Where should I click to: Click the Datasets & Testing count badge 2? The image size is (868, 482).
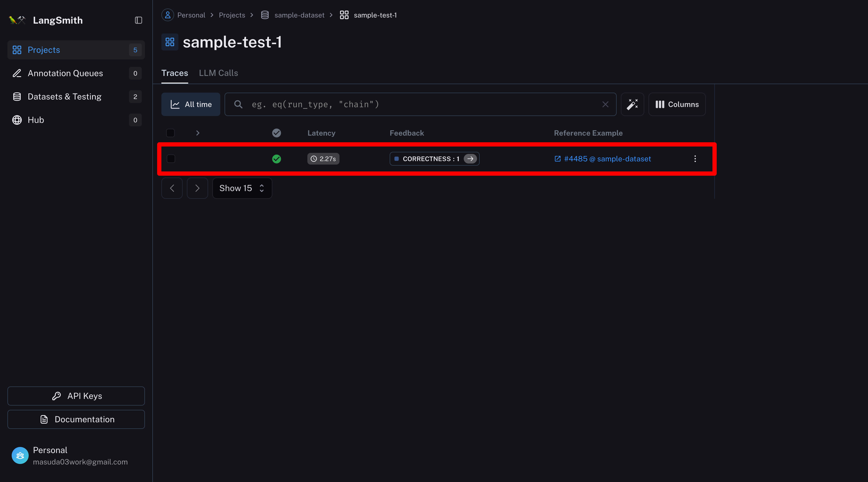135,97
